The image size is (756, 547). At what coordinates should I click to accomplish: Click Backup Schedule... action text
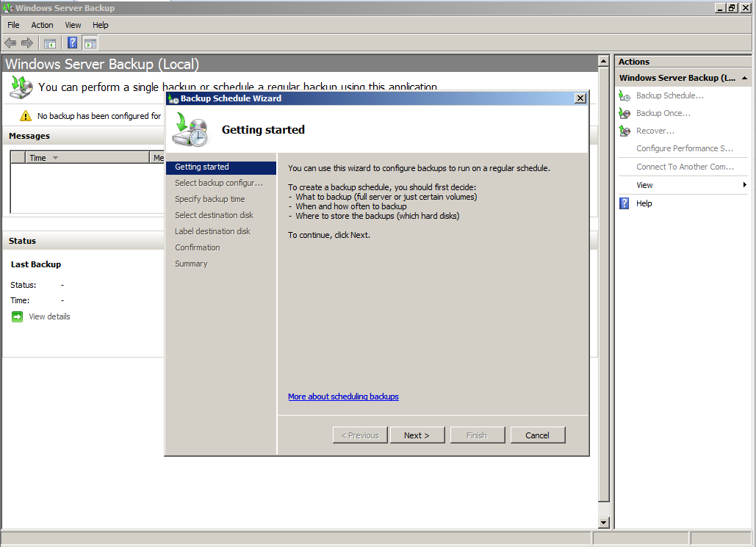point(670,96)
